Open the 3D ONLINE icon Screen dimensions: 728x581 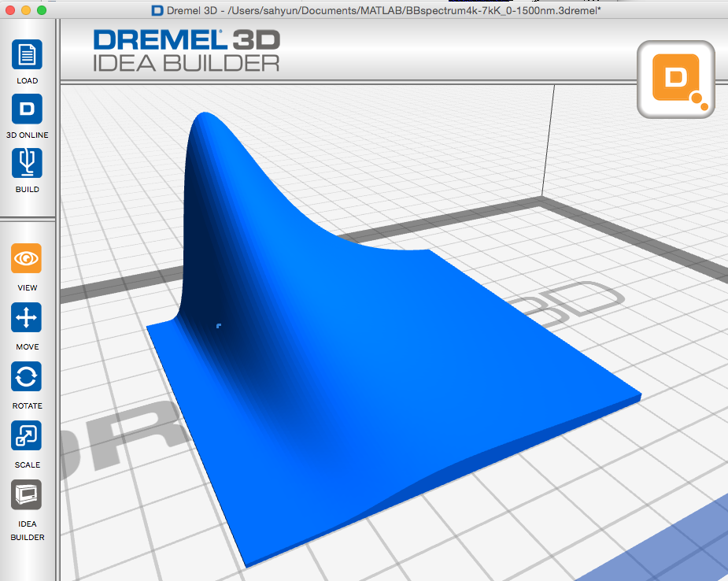[x=27, y=109]
